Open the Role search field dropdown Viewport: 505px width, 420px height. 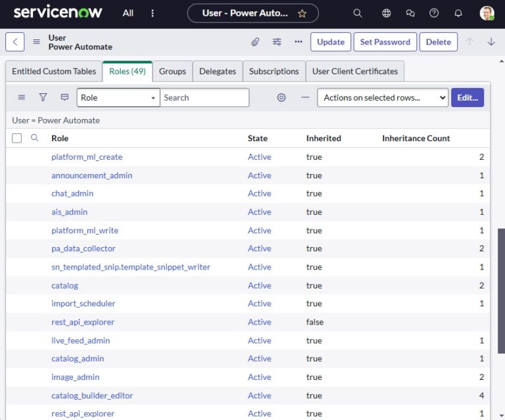tap(118, 97)
